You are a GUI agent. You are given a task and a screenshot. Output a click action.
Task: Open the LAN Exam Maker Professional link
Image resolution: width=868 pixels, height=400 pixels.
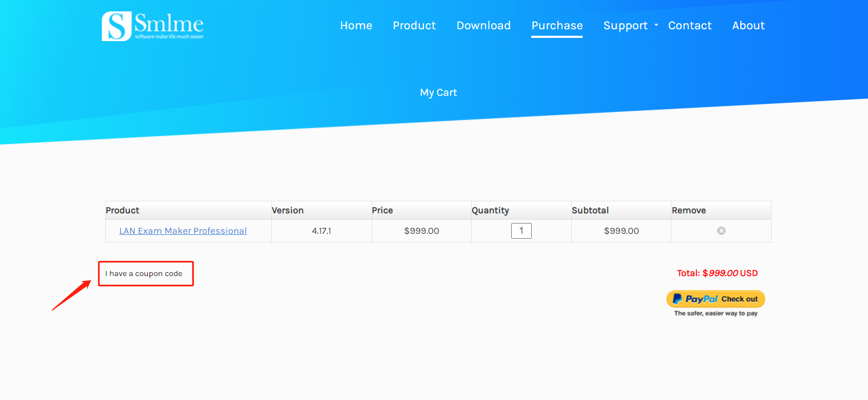pyautogui.click(x=183, y=231)
